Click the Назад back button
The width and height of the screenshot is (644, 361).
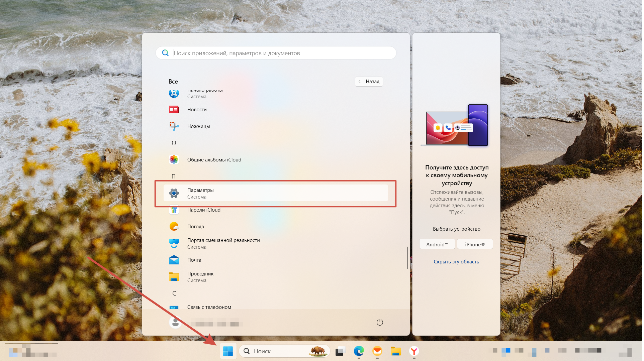[x=369, y=82]
